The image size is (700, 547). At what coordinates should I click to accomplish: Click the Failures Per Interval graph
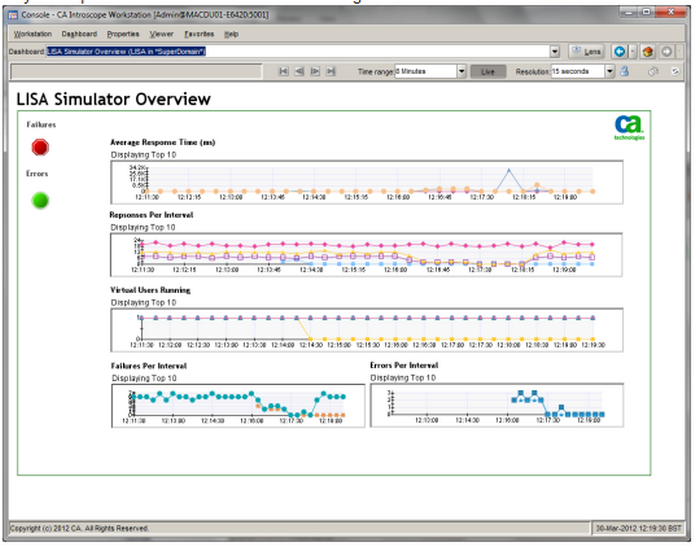(238, 405)
